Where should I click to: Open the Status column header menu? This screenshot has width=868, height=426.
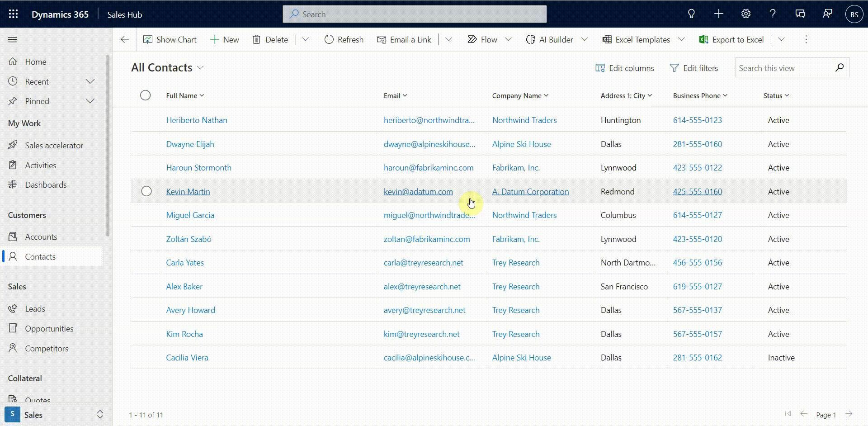776,96
